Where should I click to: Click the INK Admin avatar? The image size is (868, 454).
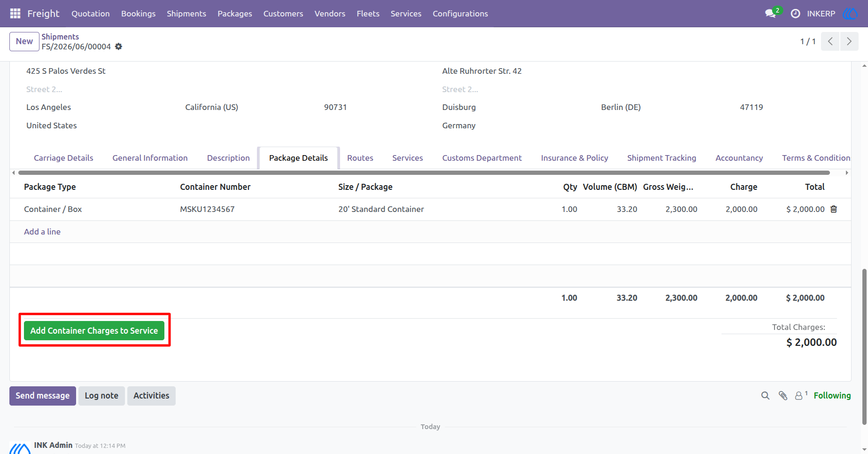pos(20,448)
